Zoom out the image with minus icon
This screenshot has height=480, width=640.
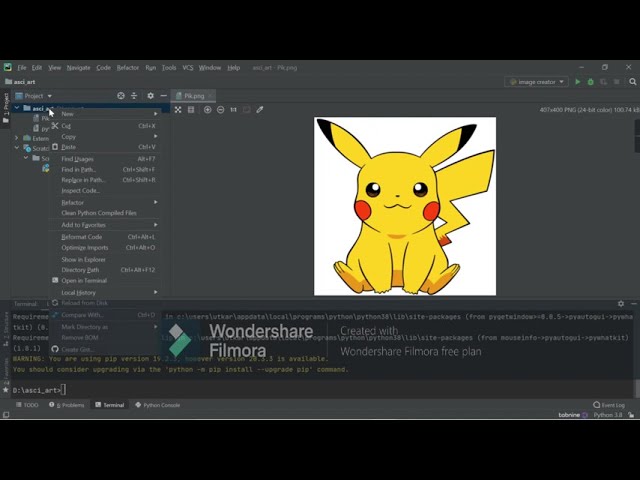(220, 109)
